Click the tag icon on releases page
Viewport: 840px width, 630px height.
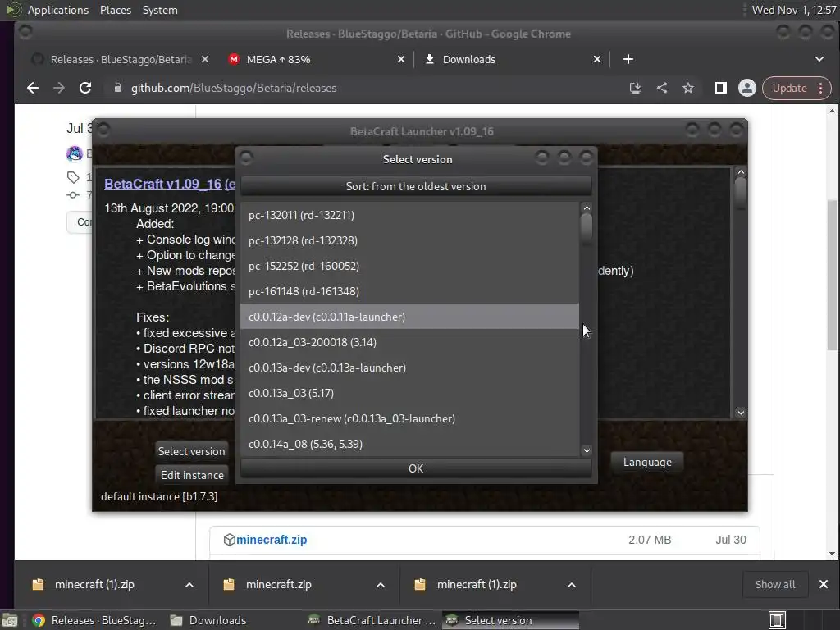(73, 177)
